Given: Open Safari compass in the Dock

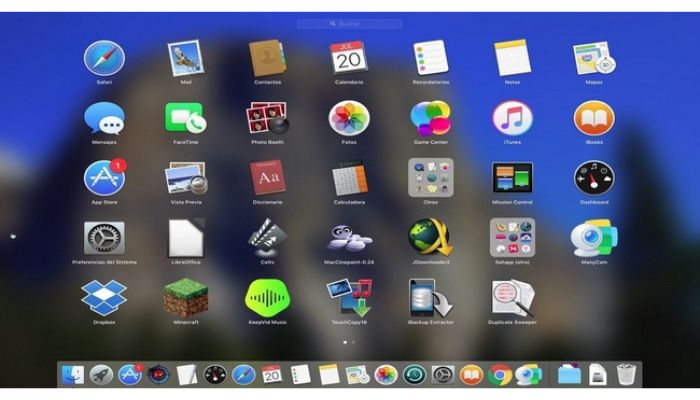Looking at the screenshot, I should 243,375.
